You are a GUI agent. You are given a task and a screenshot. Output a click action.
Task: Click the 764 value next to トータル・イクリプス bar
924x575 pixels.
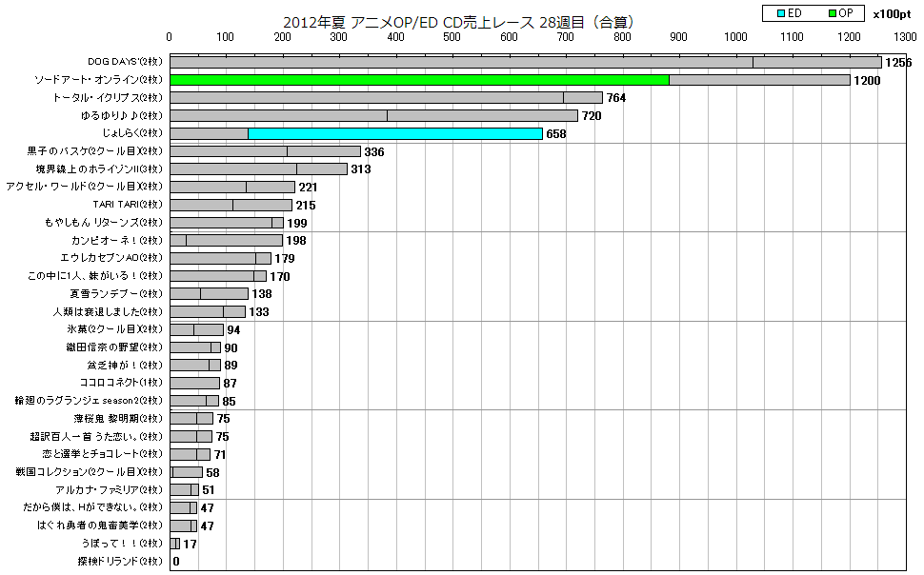(616, 98)
